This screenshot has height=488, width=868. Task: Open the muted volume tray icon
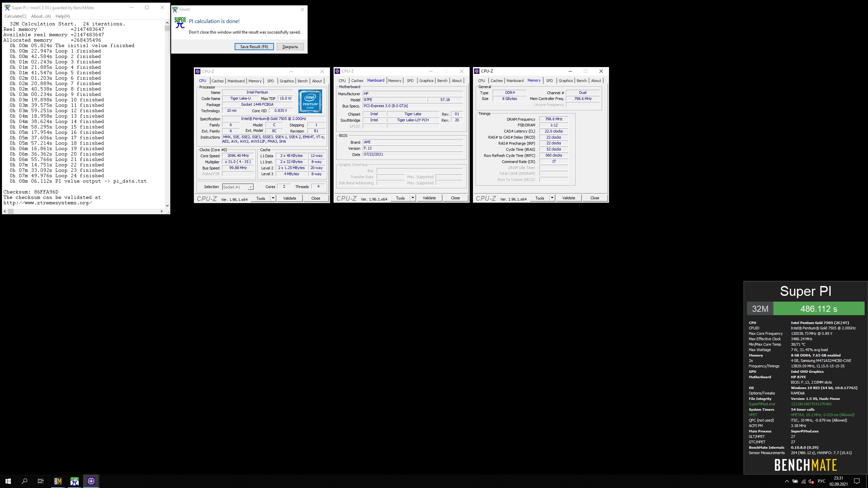point(811,481)
